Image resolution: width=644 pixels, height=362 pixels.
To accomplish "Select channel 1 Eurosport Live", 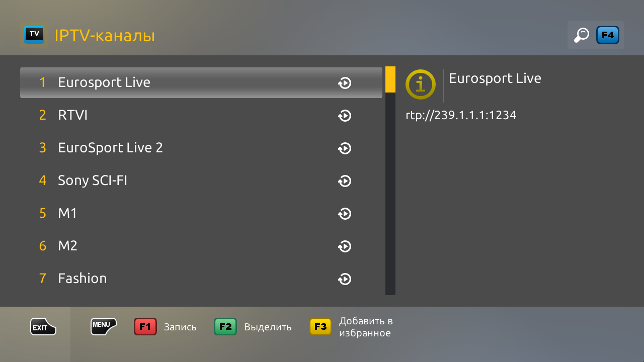I will pyautogui.click(x=201, y=82).
